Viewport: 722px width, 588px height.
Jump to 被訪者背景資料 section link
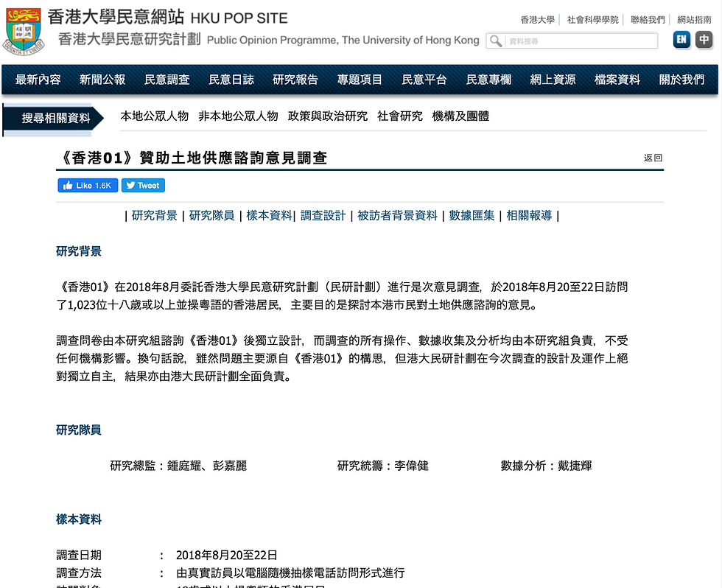point(397,215)
